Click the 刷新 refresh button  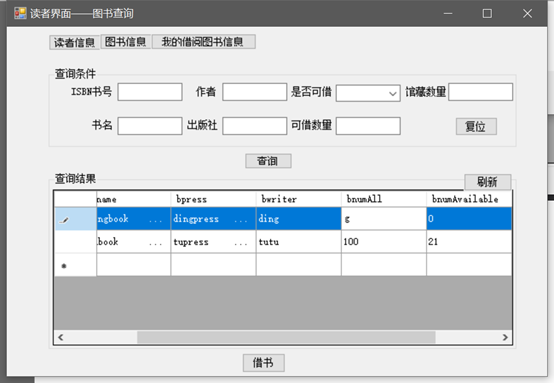point(488,182)
